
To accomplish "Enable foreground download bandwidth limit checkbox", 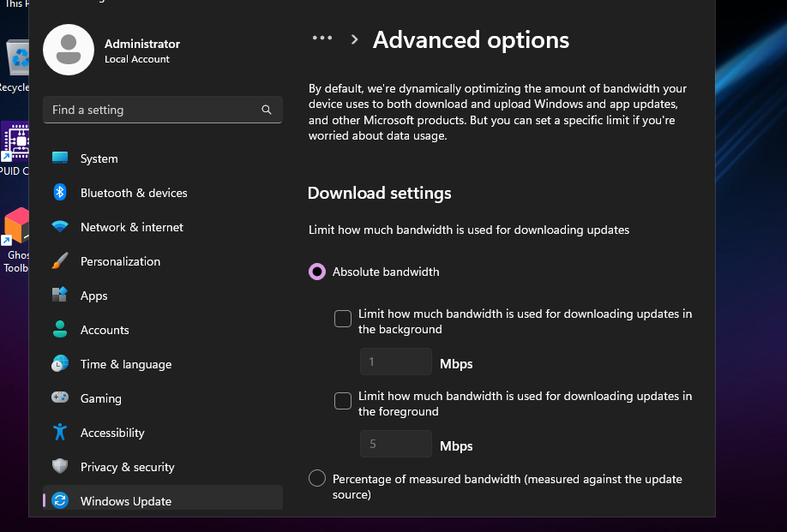I will pos(343,401).
